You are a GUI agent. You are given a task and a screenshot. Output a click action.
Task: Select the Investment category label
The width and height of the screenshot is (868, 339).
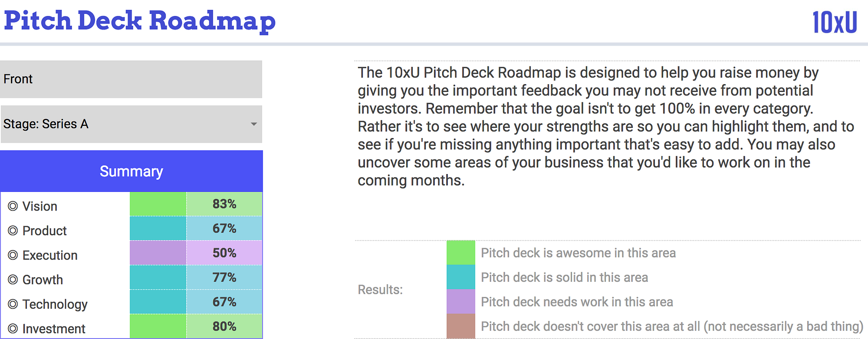coord(54,329)
